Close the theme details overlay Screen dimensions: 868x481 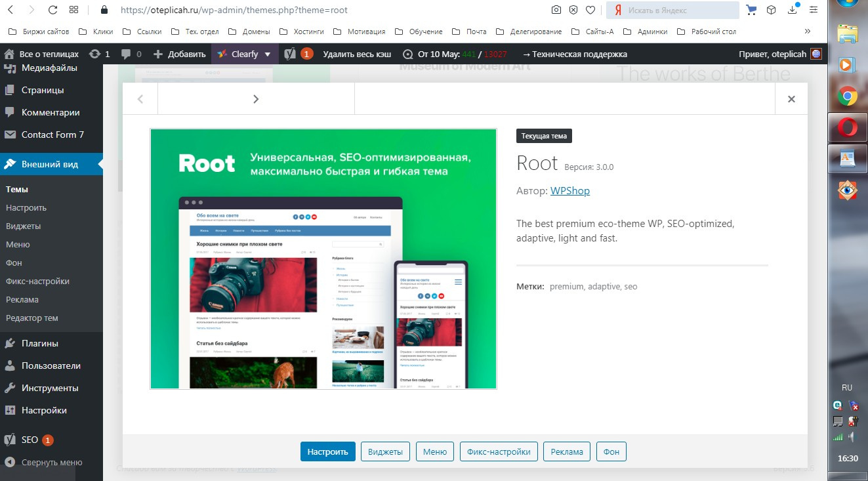(791, 99)
